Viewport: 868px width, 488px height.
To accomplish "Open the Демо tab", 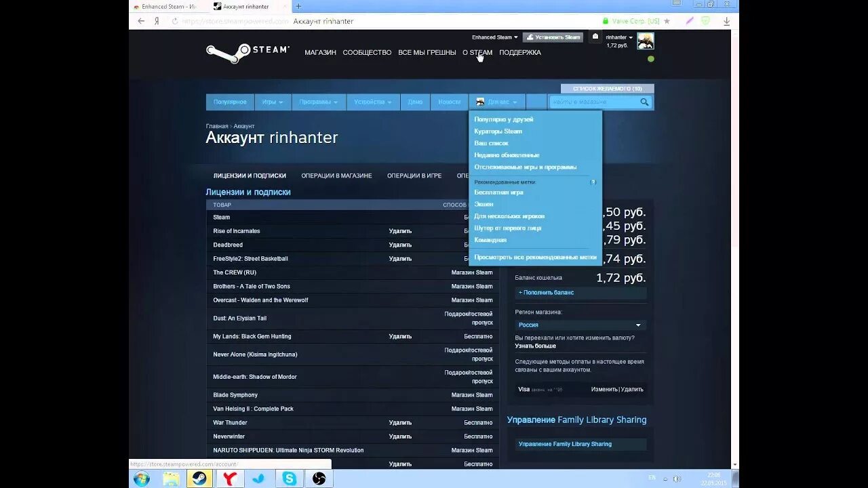I will (415, 102).
